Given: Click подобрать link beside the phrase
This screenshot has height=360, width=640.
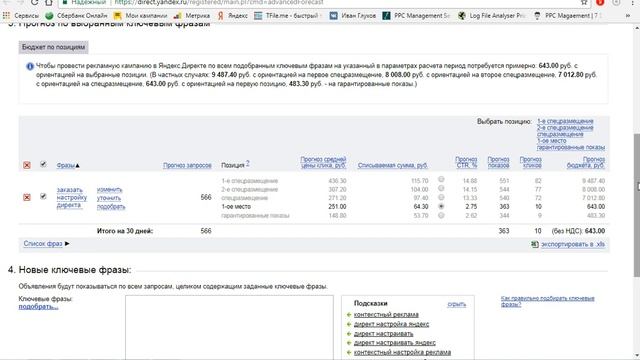Looking at the screenshot, I should (x=111, y=207).
